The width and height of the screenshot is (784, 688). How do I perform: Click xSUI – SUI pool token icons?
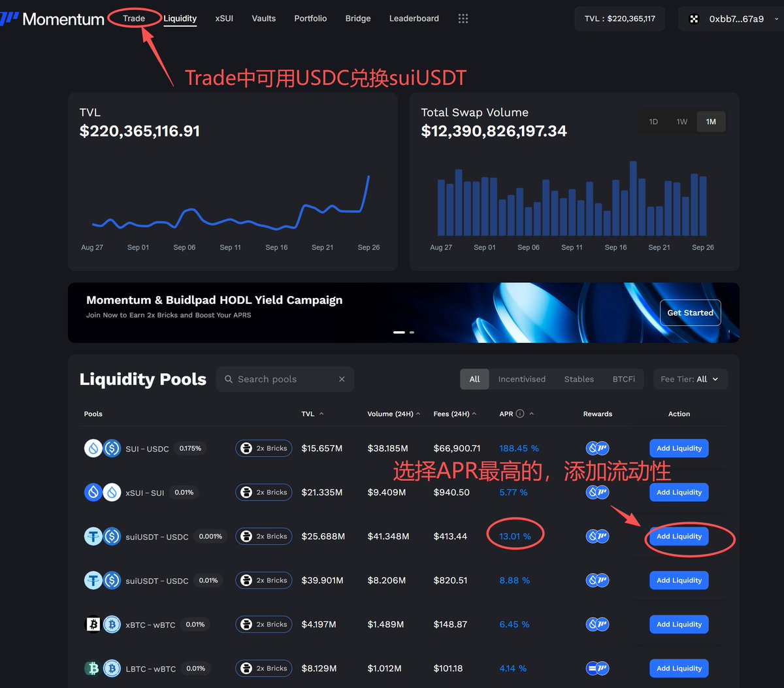pos(103,492)
